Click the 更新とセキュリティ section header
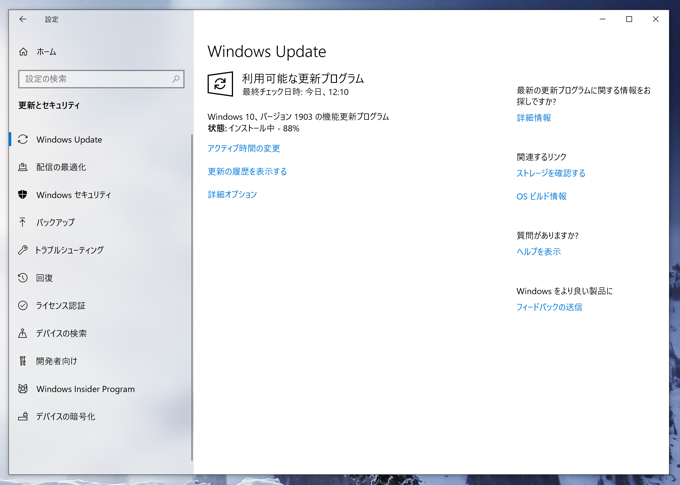 49,105
